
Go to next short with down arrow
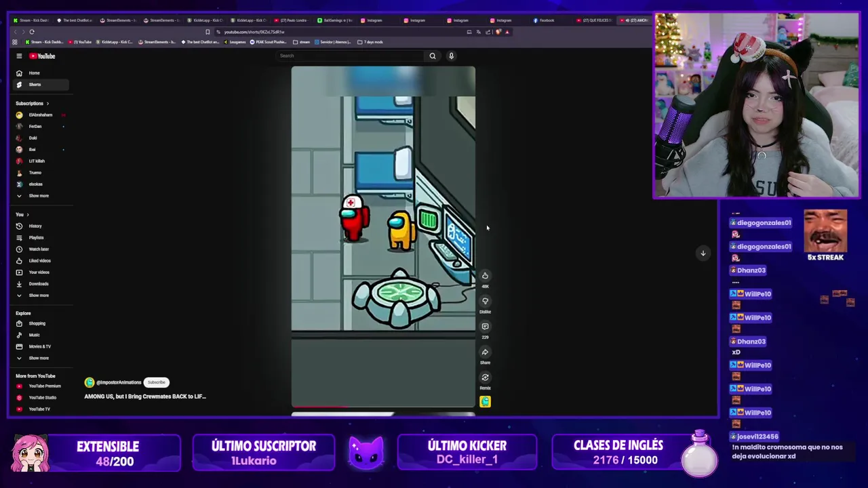click(703, 253)
